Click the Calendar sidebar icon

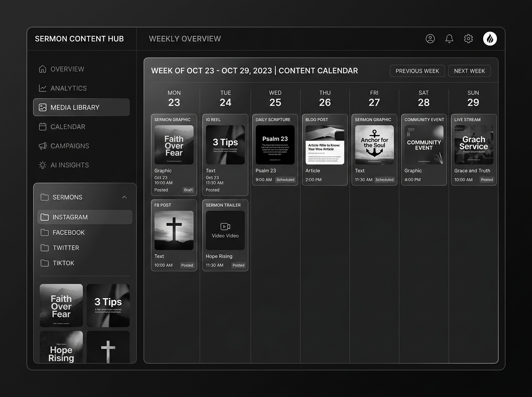pos(43,127)
